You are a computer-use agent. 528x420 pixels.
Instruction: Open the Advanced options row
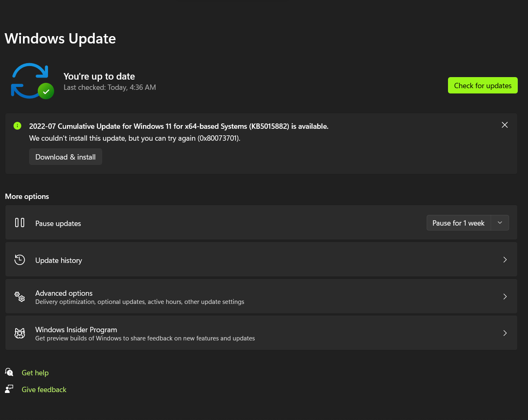click(261, 297)
